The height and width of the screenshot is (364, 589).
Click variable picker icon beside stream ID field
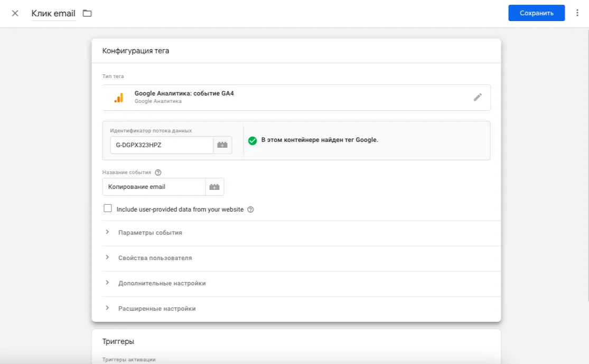222,145
